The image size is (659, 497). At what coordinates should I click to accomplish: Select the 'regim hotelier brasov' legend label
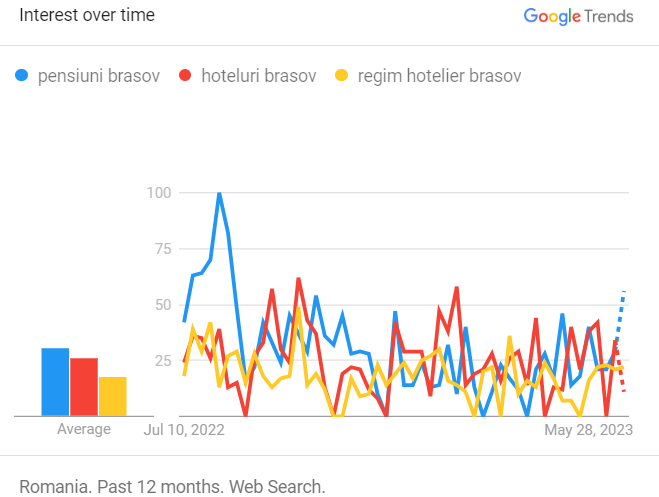pyautogui.click(x=439, y=76)
